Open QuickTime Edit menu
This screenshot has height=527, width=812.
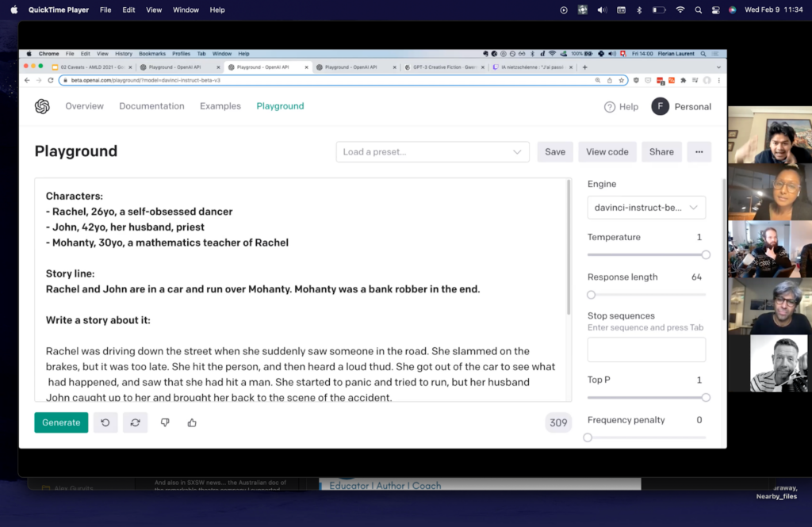[x=128, y=10]
